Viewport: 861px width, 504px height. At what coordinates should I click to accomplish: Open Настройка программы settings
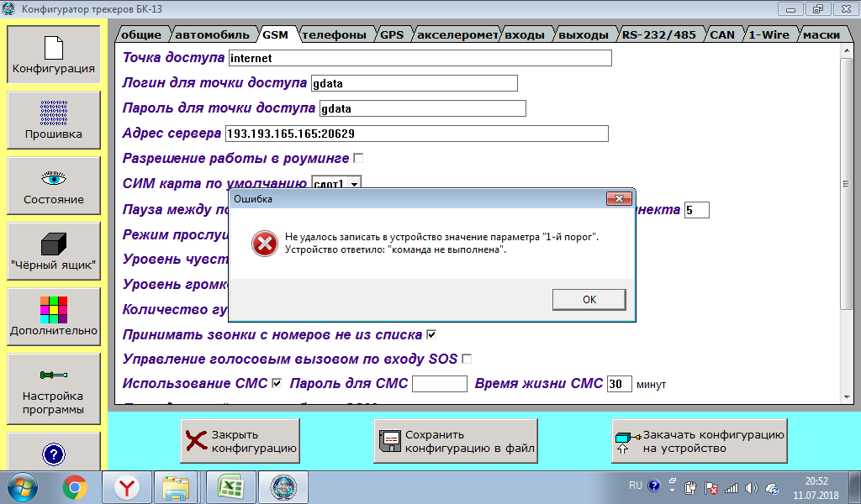53,389
